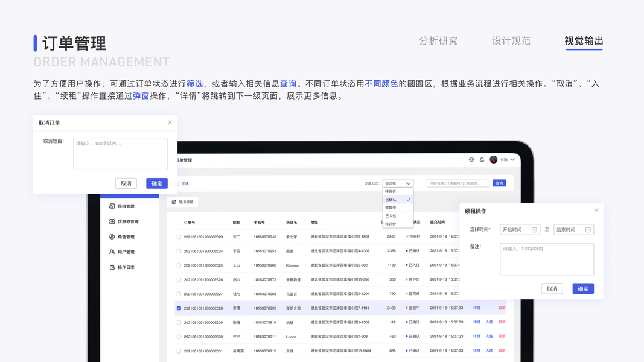Open the 结束时间 date picker
This screenshot has width=644, height=362.
pos(573,229)
